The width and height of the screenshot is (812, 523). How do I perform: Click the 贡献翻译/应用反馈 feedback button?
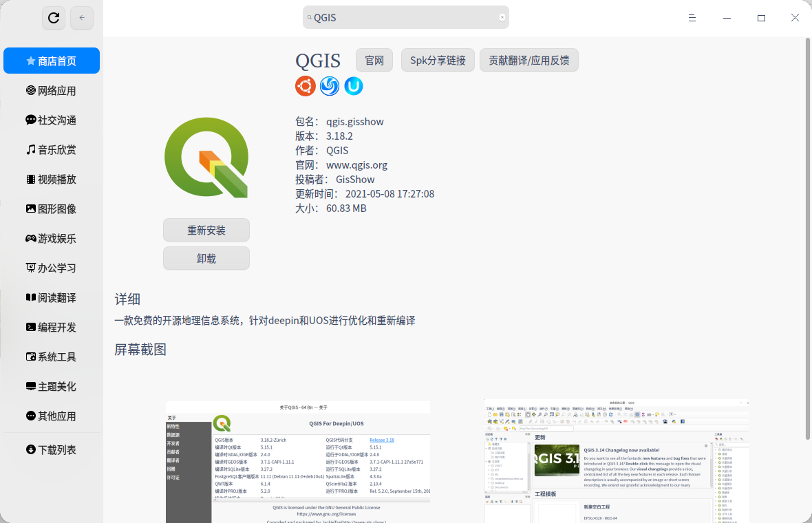528,60
